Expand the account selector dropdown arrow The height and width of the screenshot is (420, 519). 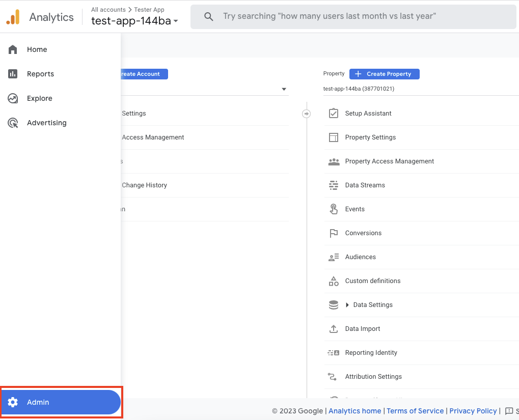coord(284,89)
